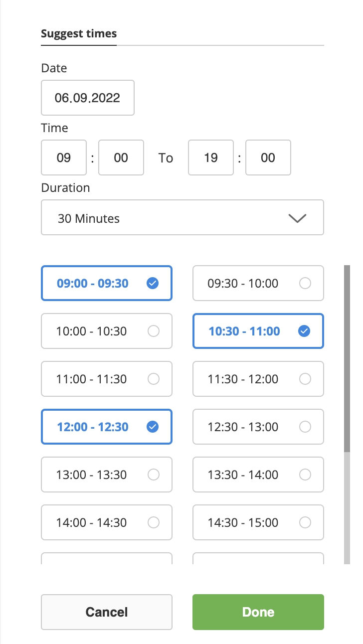363x644 pixels.
Task: Switch to the Suggest times tab
Action: click(79, 34)
